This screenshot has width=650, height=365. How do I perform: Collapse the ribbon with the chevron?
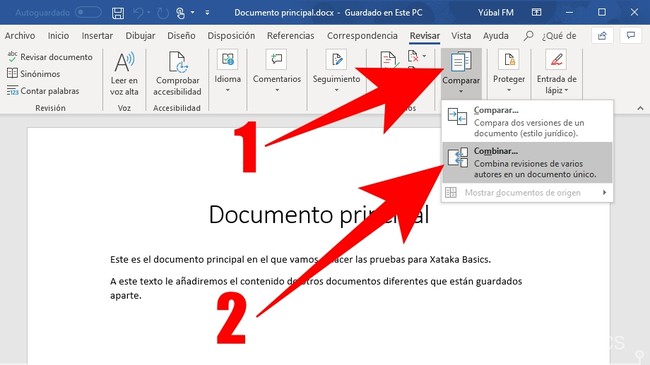640,108
